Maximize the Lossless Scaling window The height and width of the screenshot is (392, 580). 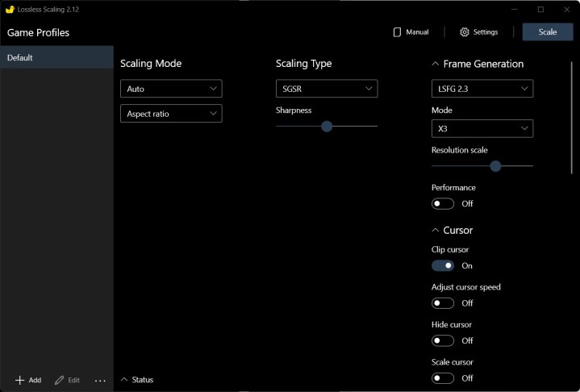540,10
